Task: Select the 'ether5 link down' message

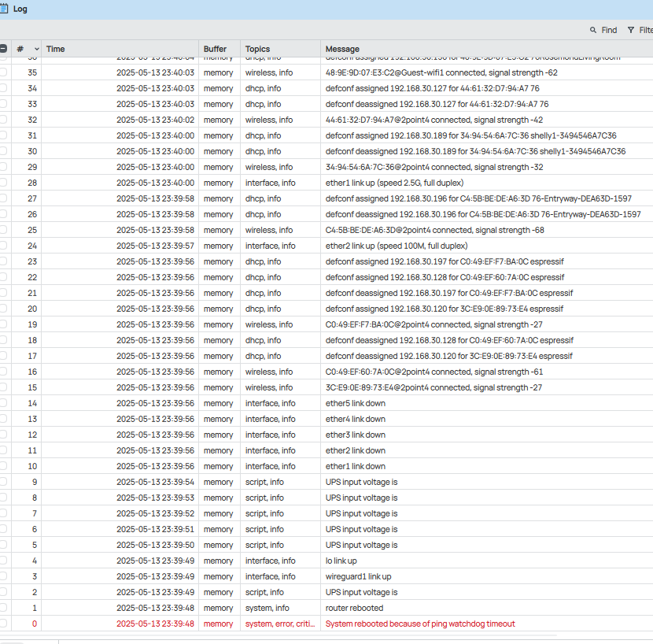Action: click(x=356, y=403)
